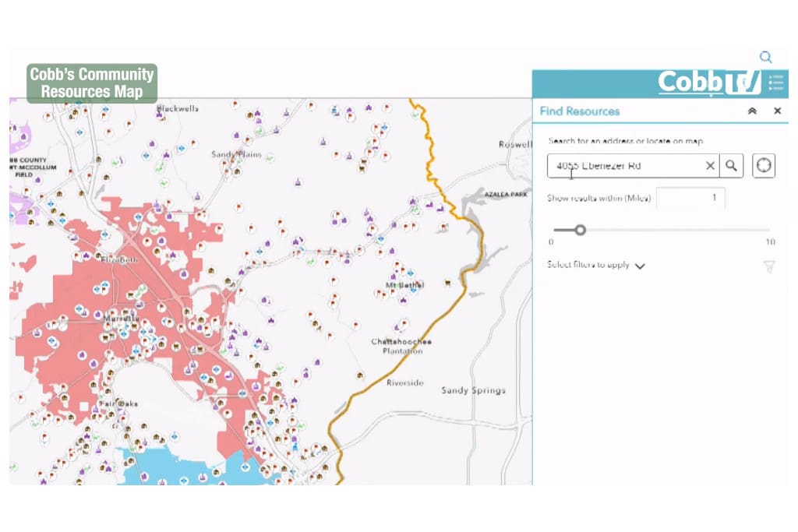Click the Cobb TV logo
Screen dimensions: 798x532
tap(709, 83)
